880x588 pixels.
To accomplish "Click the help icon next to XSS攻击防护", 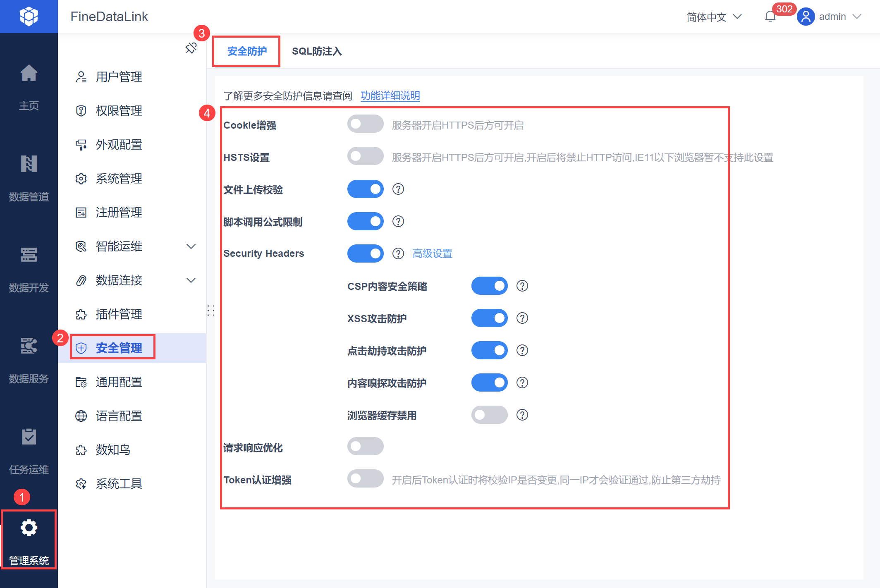I will click(522, 318).
